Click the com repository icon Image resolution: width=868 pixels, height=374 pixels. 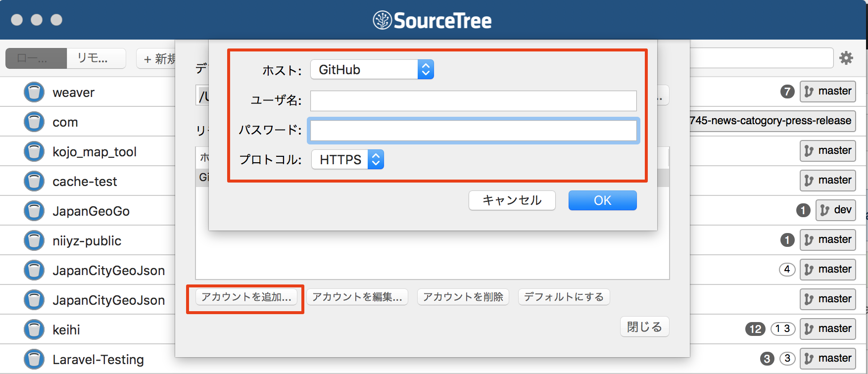click(x=34, y=122)
